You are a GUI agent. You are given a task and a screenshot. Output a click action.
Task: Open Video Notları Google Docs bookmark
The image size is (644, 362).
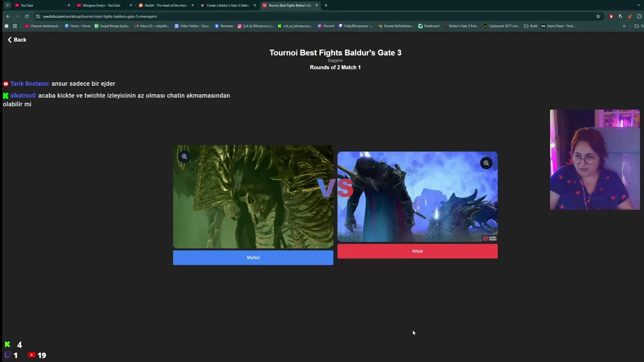point(192,26)
